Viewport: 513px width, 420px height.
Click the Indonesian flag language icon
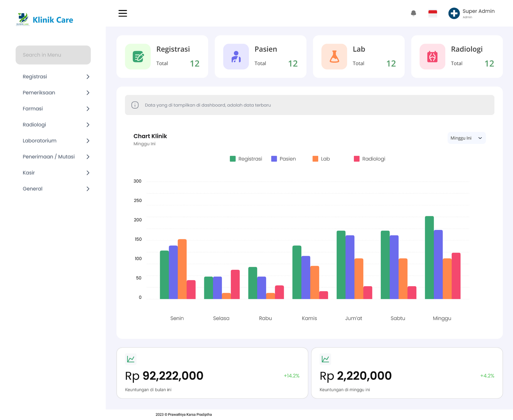click(432, 13)
